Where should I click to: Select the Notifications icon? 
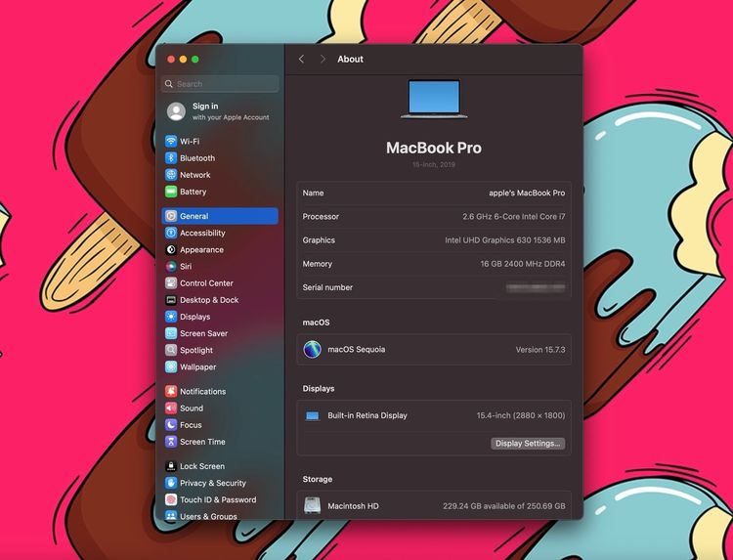pos(171,392)
